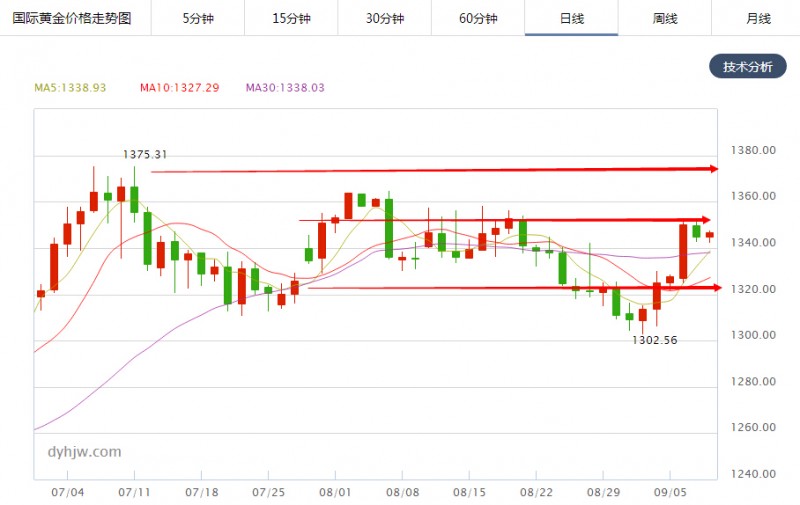Click the dyhjw.com watermark

point(84,452)
